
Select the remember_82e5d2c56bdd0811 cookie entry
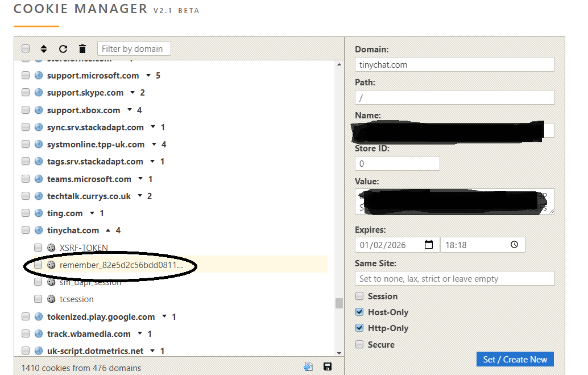[121, 265]
